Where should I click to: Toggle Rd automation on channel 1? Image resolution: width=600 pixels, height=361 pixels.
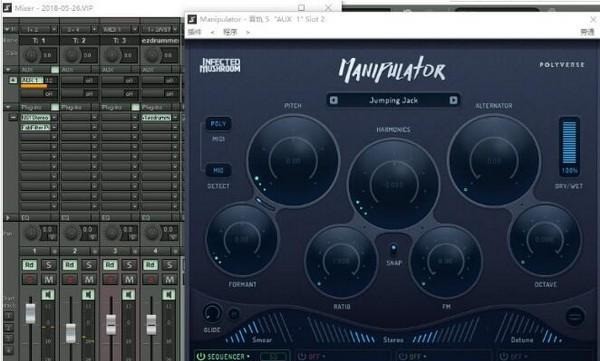pos(29,265)
